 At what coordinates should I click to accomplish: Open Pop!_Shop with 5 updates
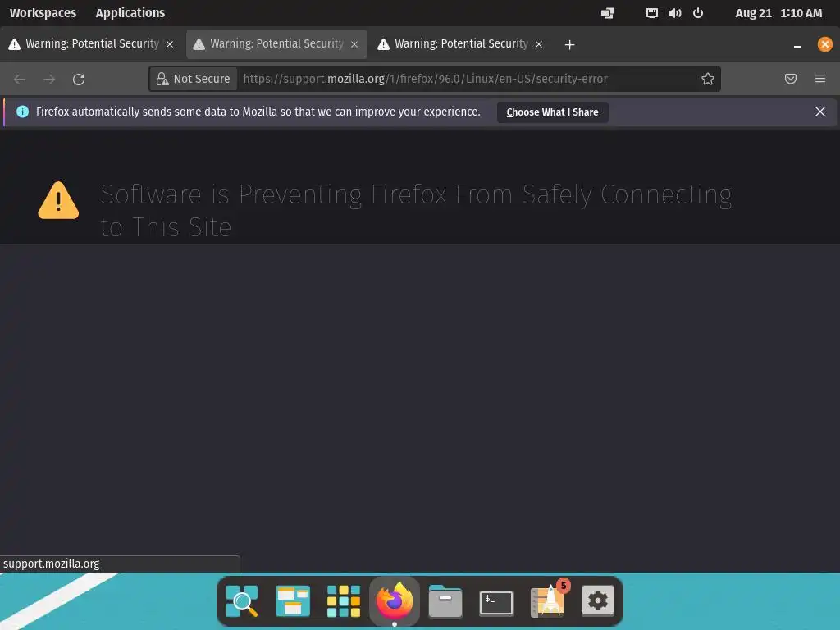548,600
